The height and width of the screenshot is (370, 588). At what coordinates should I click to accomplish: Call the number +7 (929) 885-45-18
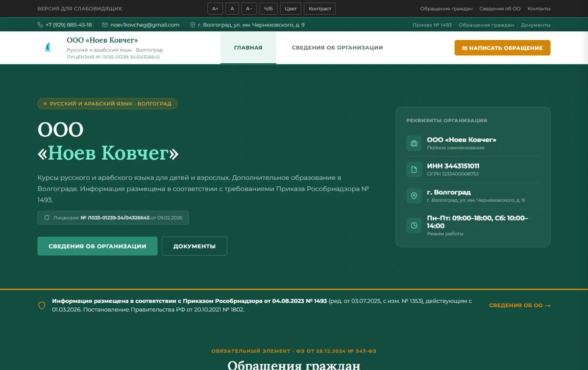(x=69, y=25)
